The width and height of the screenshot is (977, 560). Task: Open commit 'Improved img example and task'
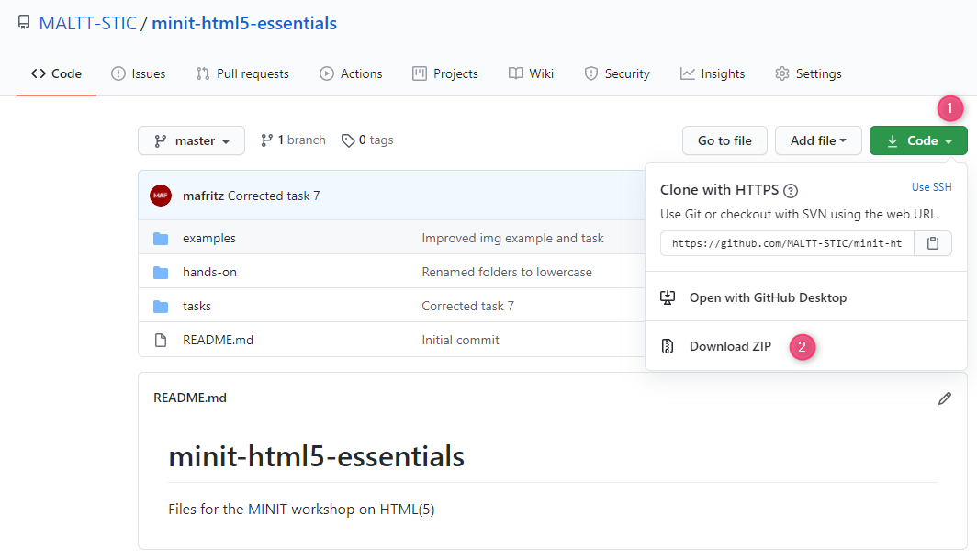[x=512, y=238]
